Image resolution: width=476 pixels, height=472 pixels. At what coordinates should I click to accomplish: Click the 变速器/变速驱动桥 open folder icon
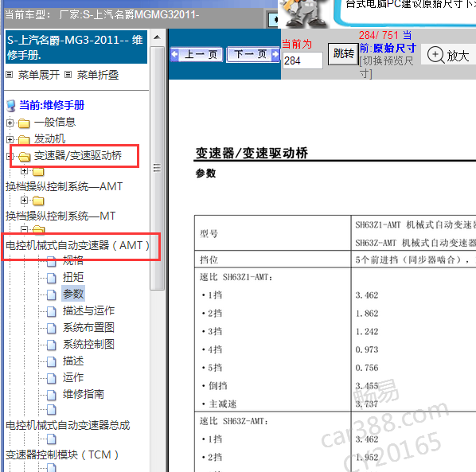coord(25,156)
